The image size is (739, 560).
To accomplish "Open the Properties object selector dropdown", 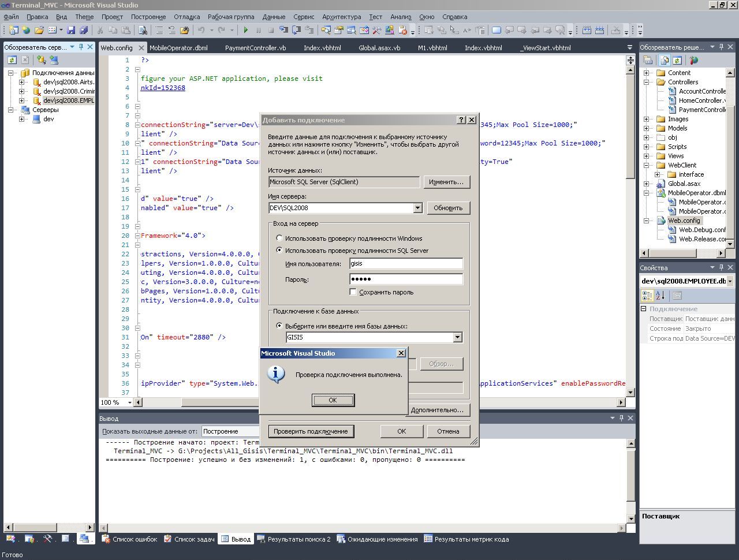I will coord(730,281).
